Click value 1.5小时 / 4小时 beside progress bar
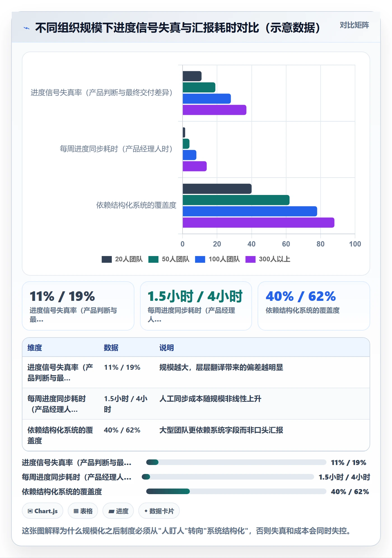 pyautogui.click(x=344, y=477)
